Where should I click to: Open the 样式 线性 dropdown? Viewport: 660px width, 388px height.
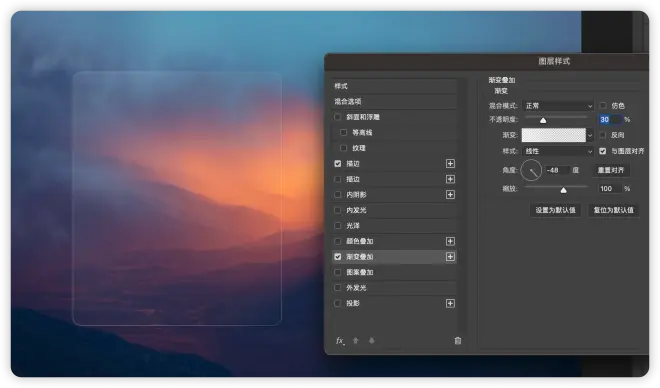pos(558,151)
